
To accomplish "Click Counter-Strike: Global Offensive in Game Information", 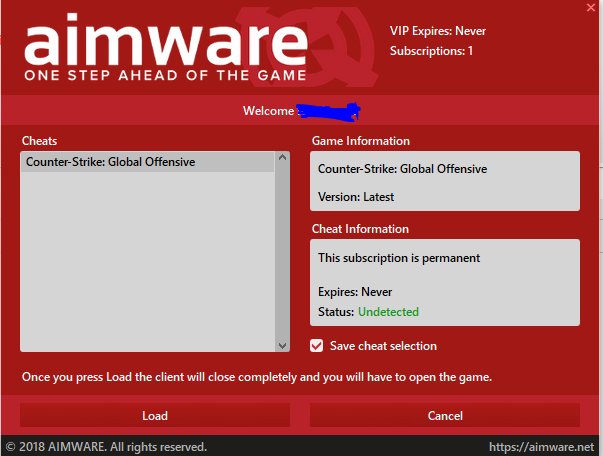I will [402, 169].
